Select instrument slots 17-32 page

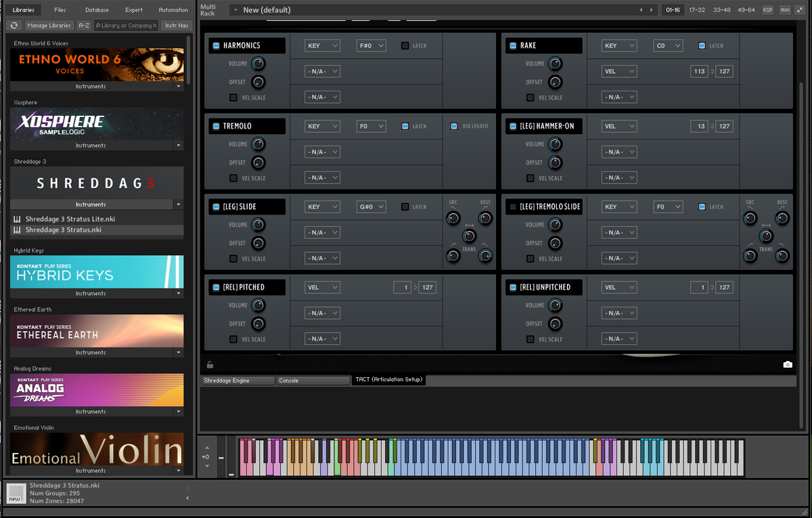[x=697, y=10]
